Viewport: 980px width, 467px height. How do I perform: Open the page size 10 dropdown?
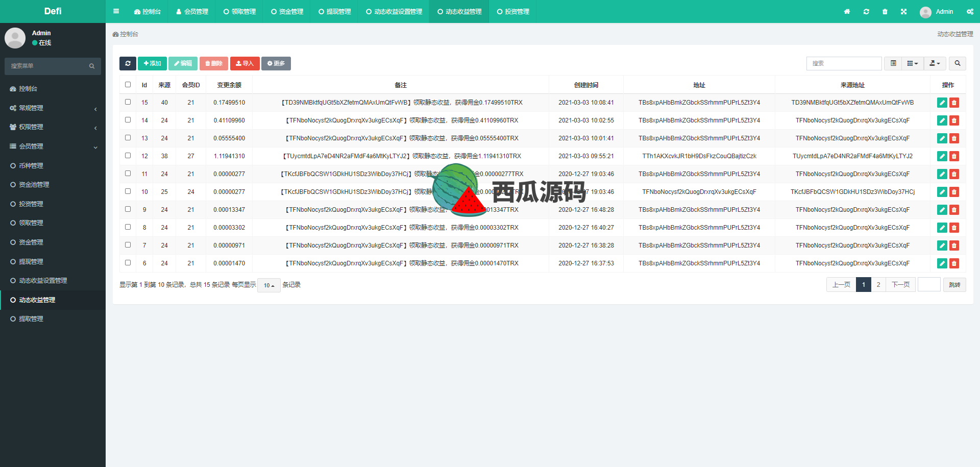[269, 285]
